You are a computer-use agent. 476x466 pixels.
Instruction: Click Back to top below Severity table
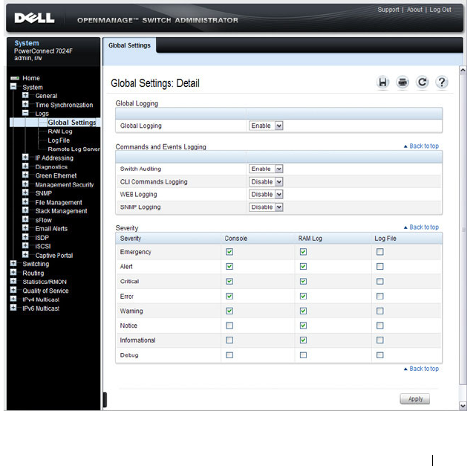424,369
